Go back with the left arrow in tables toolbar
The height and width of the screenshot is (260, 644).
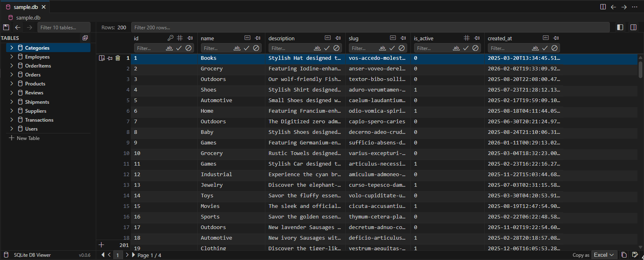click(18, 27)
